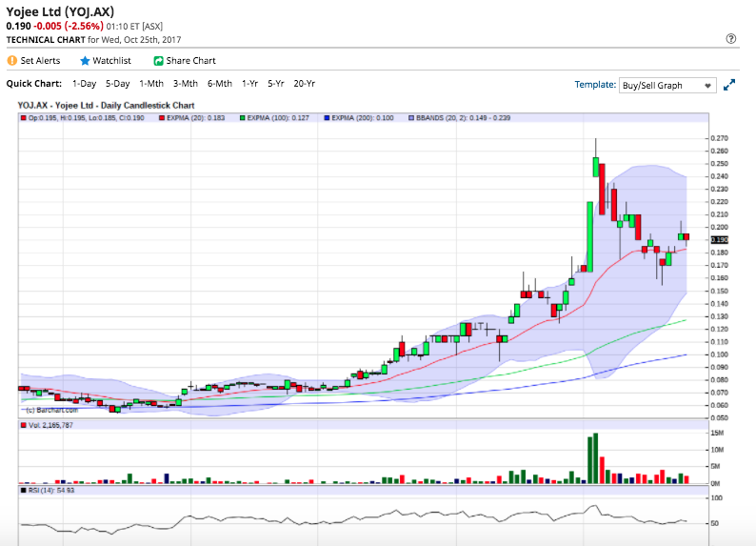Select the 3-Mth quick chart

pyautogui.click(x=186, y=84)
